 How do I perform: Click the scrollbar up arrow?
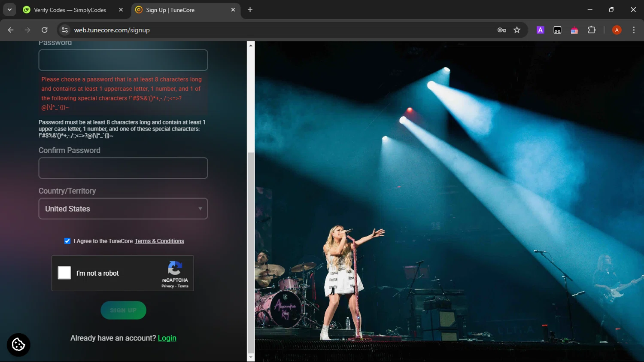click(x=251, y=45)
